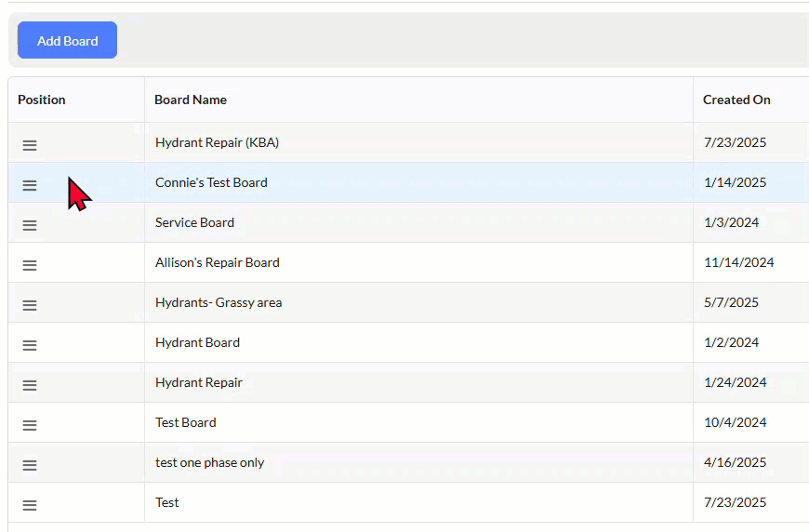Click the Created On column header
Image resolution: width=809 pixels, height=532 pixels.
pyautogui.click(x=736, y=100)
